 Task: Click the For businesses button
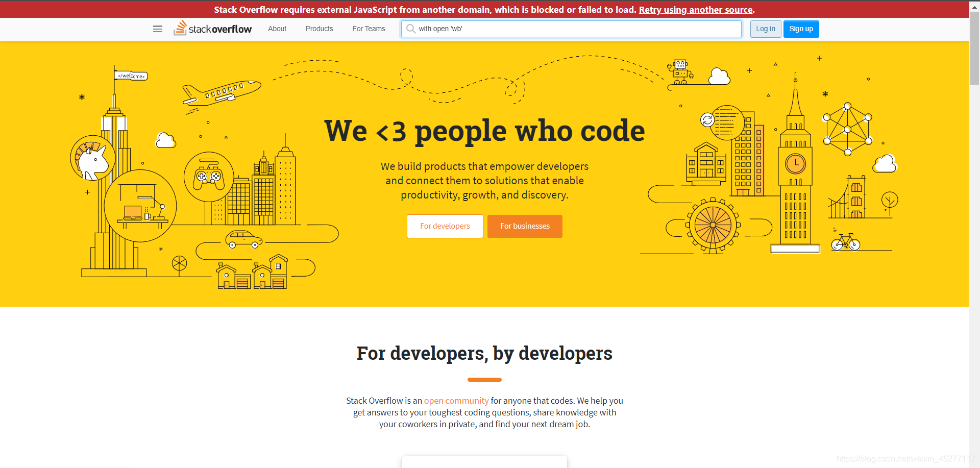coord(525,226)
